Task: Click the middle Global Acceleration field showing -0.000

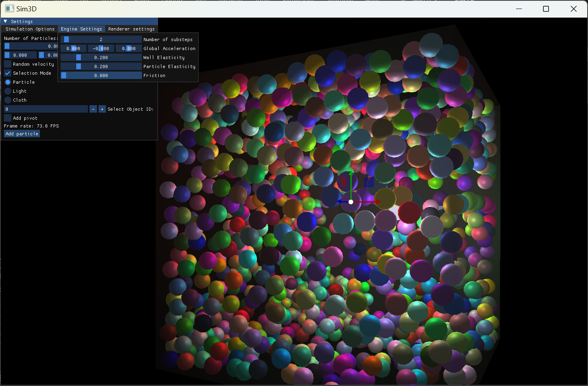Action: pyautogui.click(x=101, y=48)
